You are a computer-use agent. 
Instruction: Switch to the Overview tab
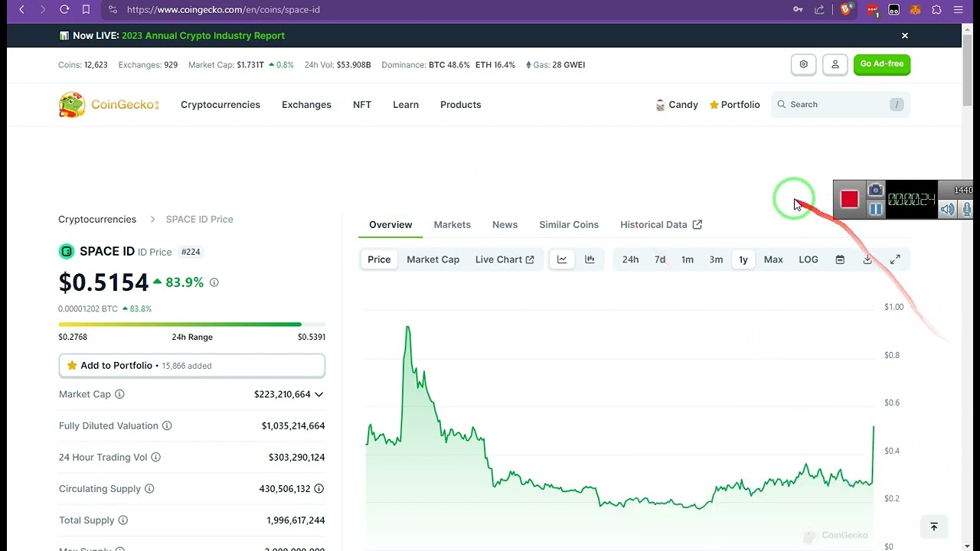click(390, 224)
